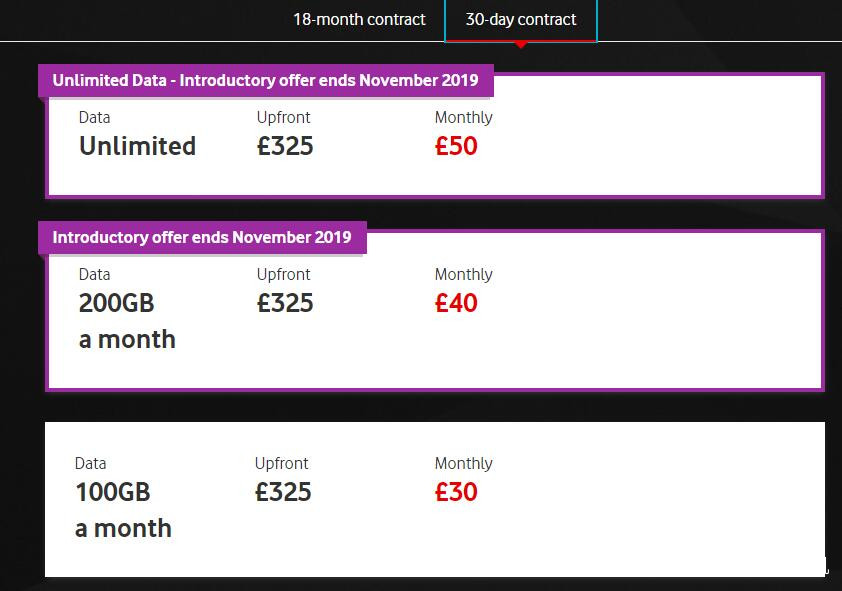Click the £325 upfront cost in 200GB plan
Viewport: 842px width, 591px height.
tap(285, 303)
